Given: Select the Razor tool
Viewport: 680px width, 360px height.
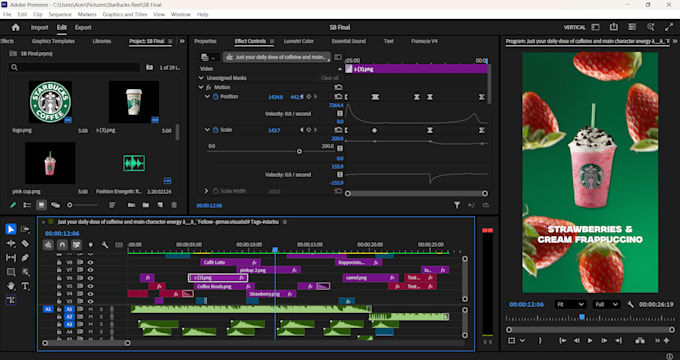Looking at the screenshot, I should (x=25, y=244).
